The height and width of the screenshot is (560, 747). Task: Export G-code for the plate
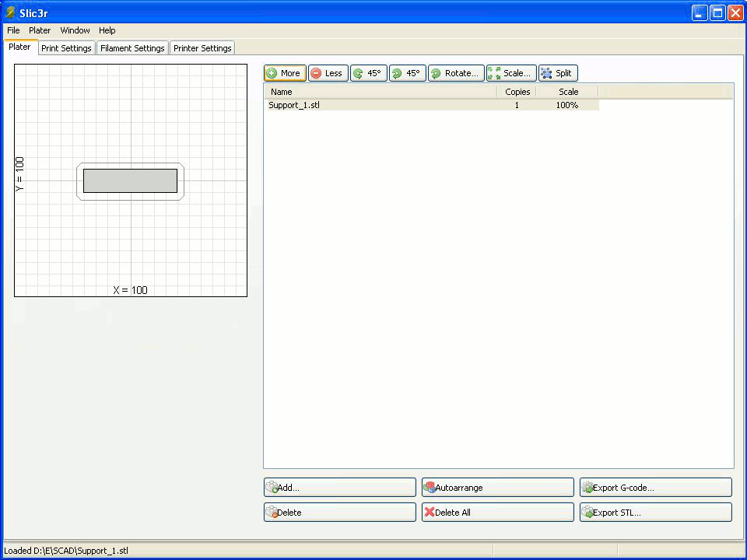[655, 488]
